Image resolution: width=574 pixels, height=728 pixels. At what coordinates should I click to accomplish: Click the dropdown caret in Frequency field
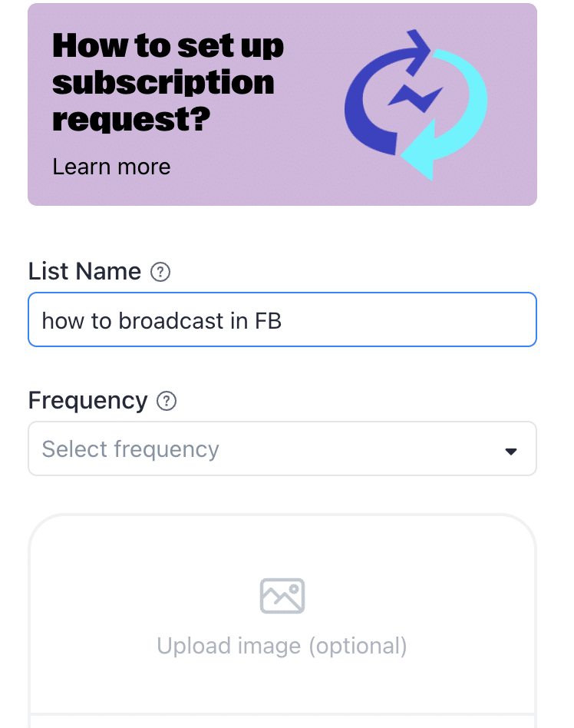pyautogui.click(x=511, y=452)
